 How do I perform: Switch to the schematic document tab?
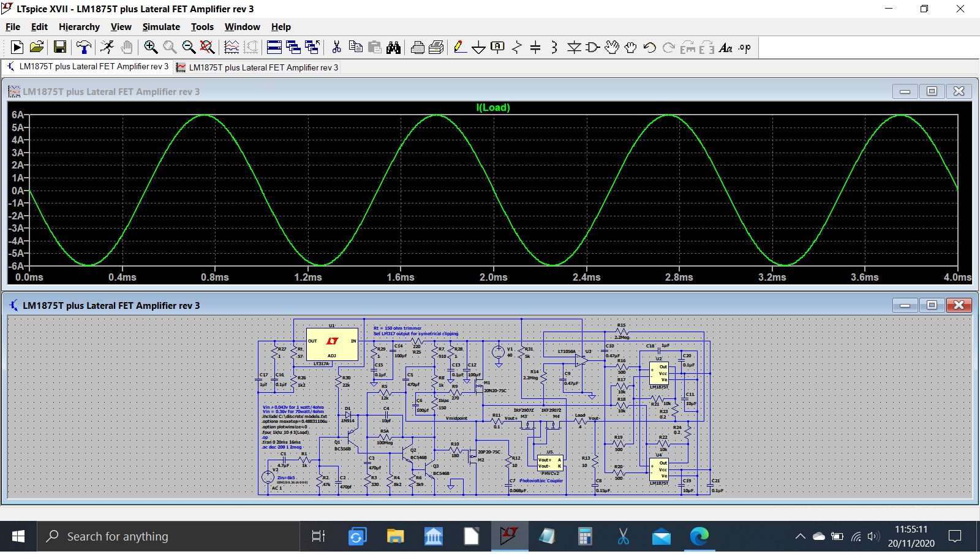click(88, 67)
